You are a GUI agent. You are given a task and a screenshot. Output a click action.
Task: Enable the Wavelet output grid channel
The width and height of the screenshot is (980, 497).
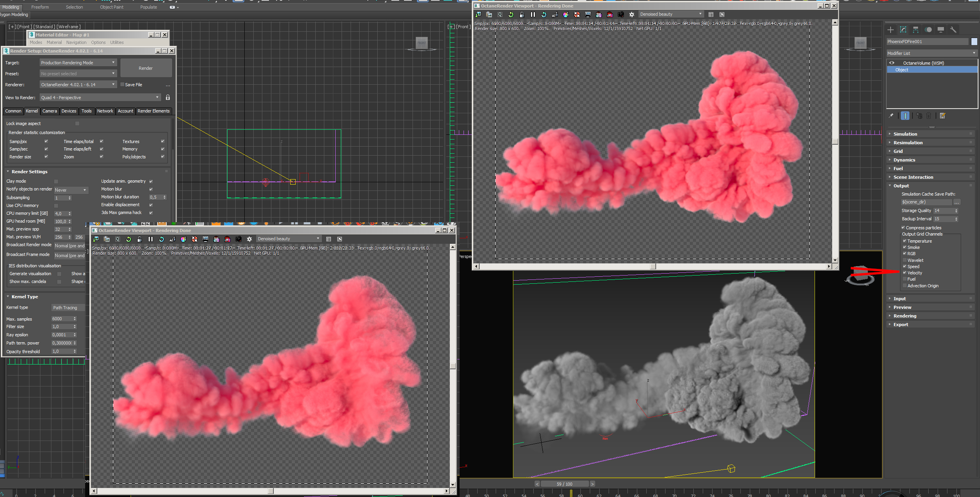(x=905, y=260)
